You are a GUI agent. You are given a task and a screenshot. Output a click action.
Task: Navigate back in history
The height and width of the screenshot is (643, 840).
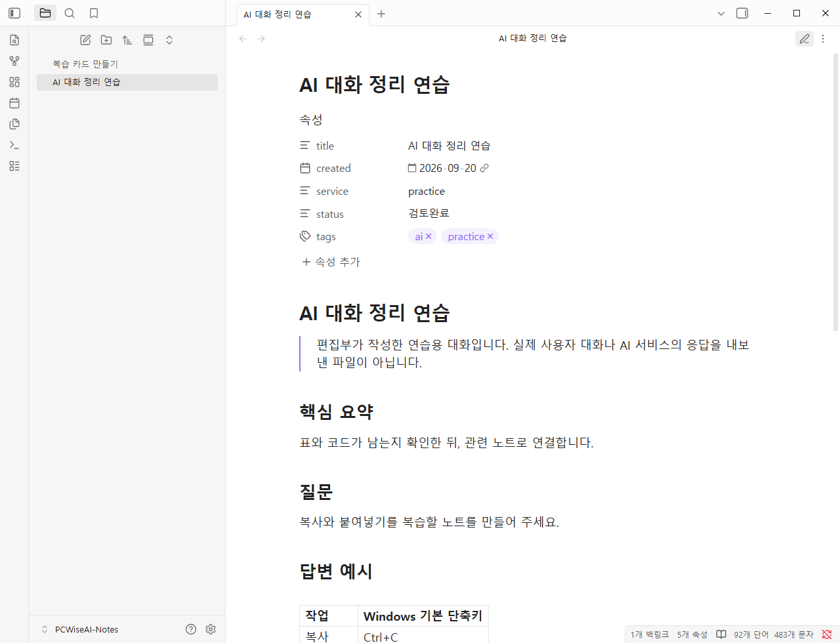tap(243, 39)
